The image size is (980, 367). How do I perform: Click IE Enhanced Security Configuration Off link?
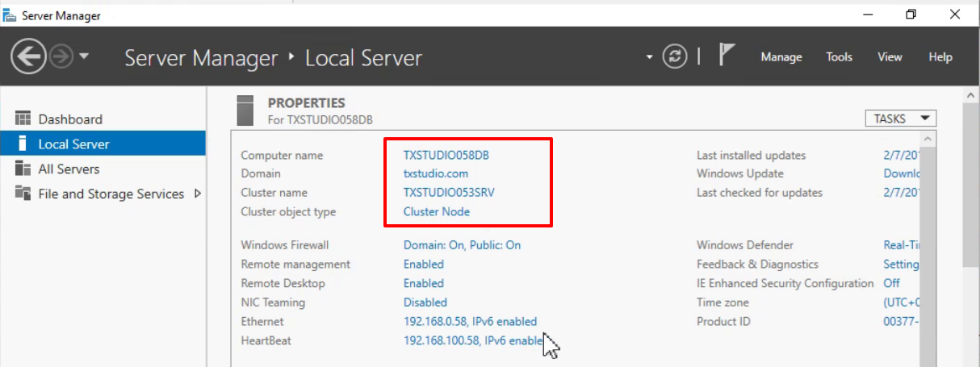(x=892, y=283)
